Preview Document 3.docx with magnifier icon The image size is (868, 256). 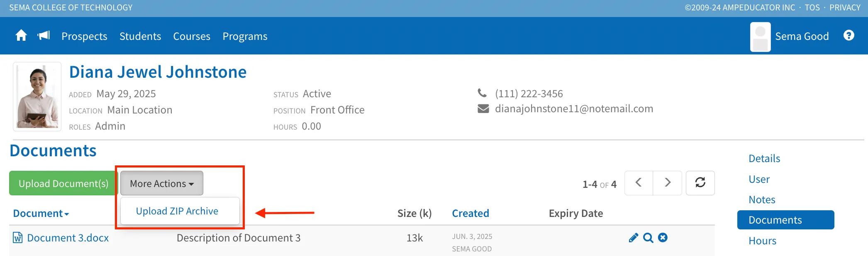(648, 238)
